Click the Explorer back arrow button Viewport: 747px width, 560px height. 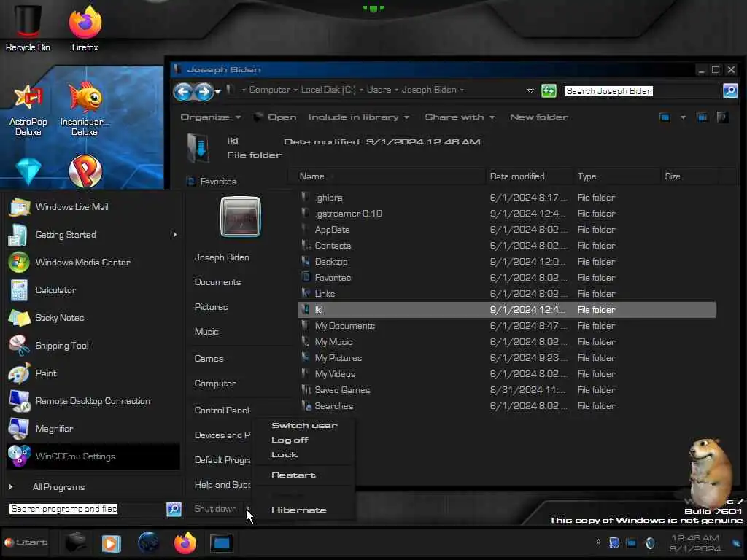coord(183,91)
